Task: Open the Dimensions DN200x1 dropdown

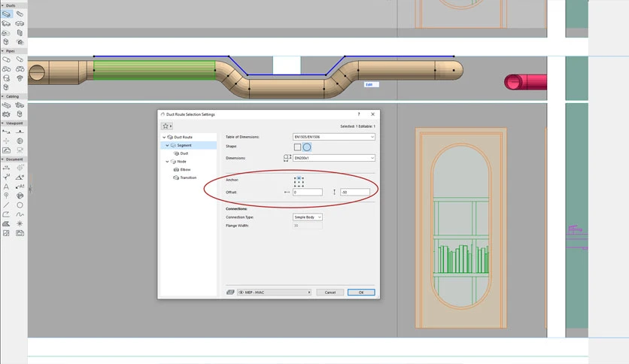Action: tap(334, 158)
